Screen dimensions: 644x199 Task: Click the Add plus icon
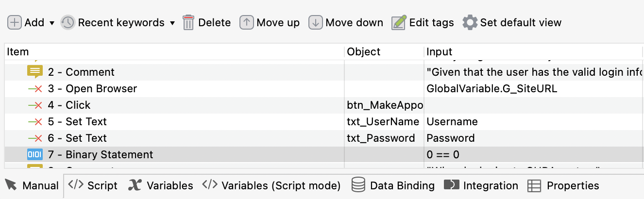point(15,23)
